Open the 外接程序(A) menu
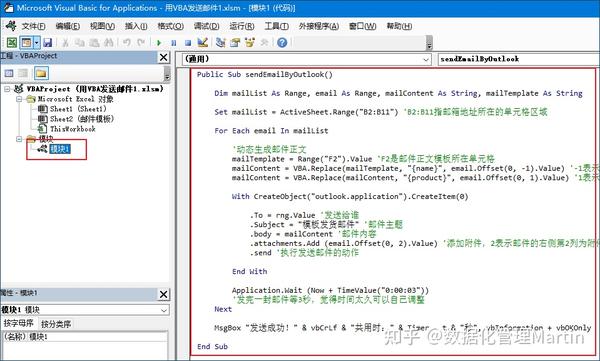Screen dimensions: 600x361 pos(319,26)
